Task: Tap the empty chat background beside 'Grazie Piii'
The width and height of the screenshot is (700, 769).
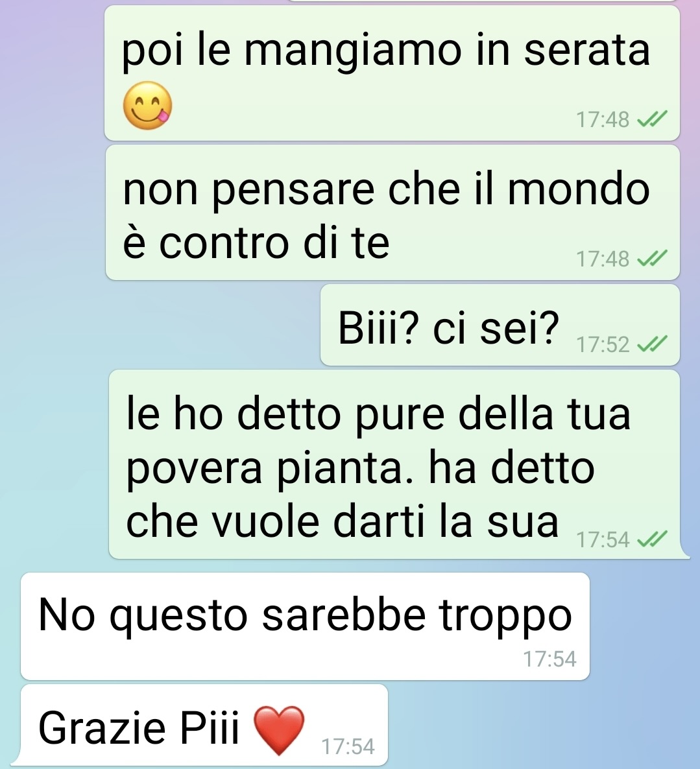Action: pos(540,726)
